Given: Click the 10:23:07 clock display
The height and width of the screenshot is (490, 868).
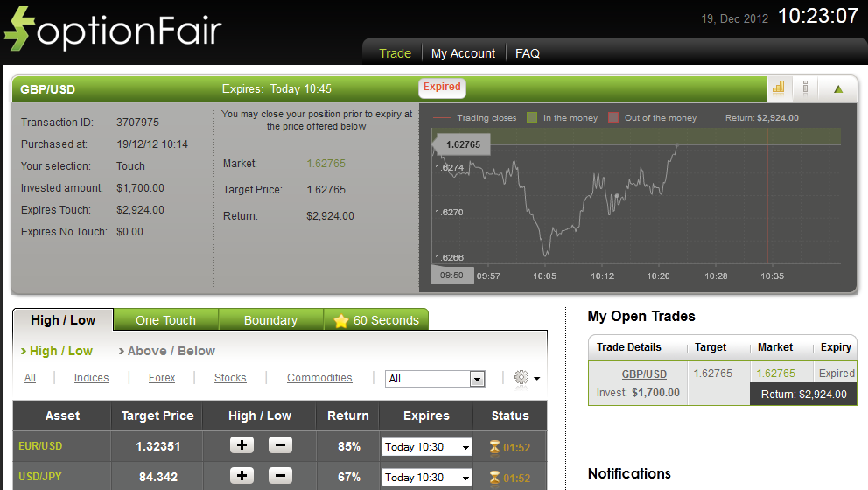Looking at the screenshot, I should 818,16.
